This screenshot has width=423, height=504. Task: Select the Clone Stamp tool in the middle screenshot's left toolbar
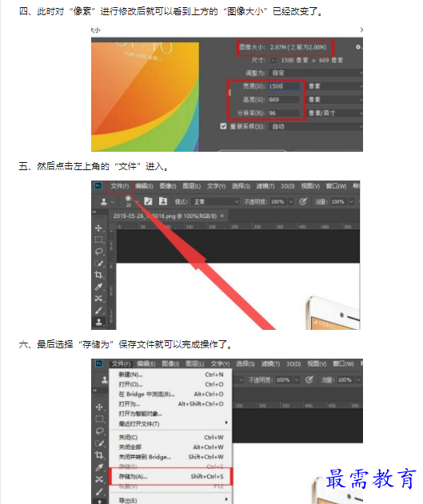coord(98,322)
